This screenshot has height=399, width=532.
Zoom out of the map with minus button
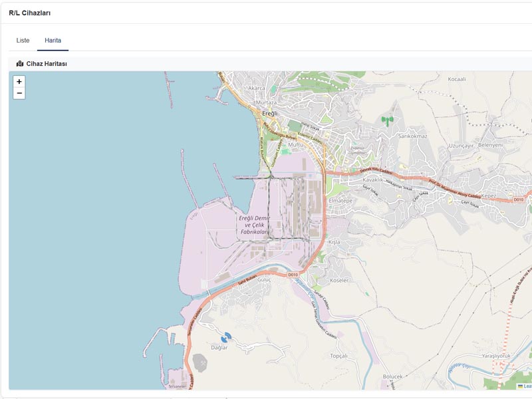point(19,93)
